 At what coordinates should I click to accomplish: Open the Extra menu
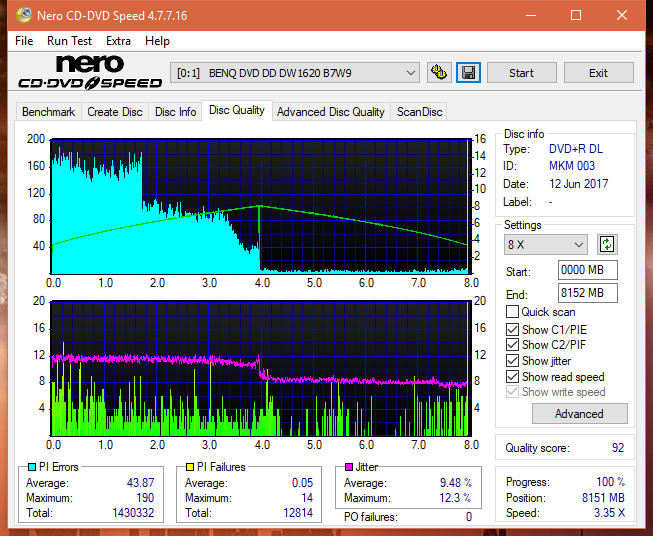click(118, 41)
